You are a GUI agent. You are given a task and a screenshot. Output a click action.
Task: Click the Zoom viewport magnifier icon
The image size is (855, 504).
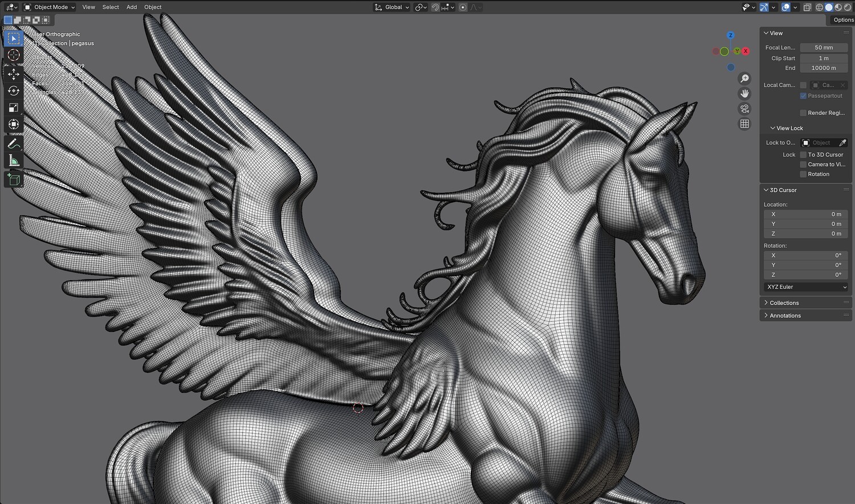(x=744, y=79)
